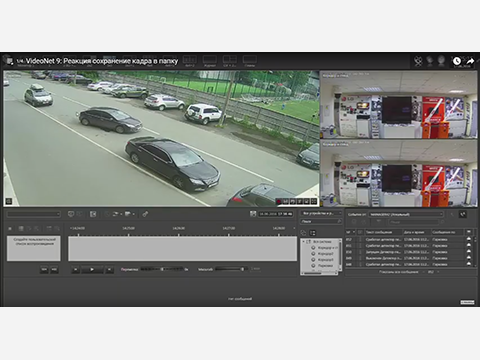Select the Парковка camera in device tree
480x360 pixels.
322,266
